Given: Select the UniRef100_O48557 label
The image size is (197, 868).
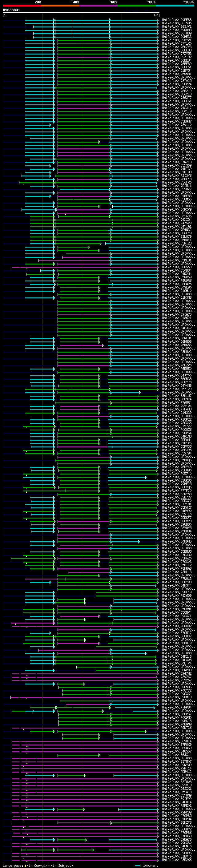Looking at the screenshot, I should tap(177, 751).
